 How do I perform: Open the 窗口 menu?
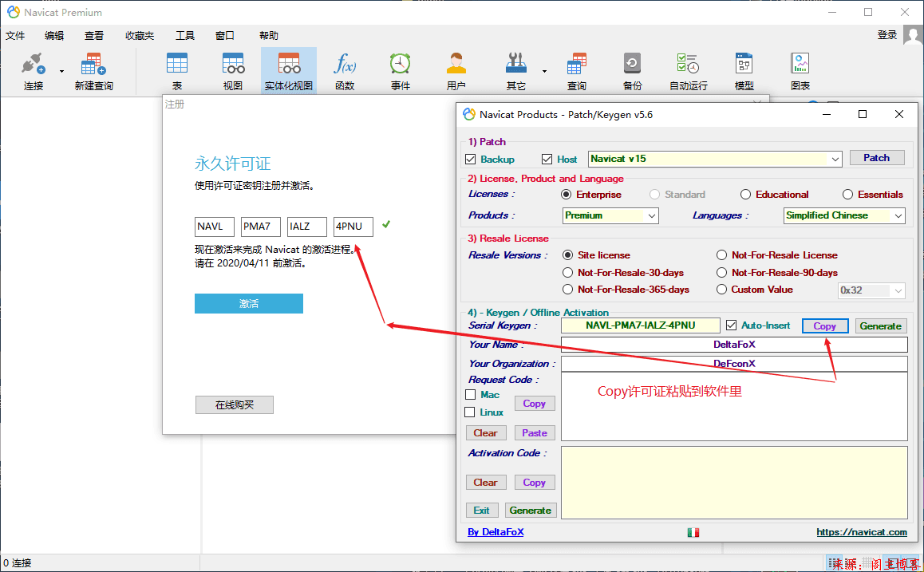(224, 35)
